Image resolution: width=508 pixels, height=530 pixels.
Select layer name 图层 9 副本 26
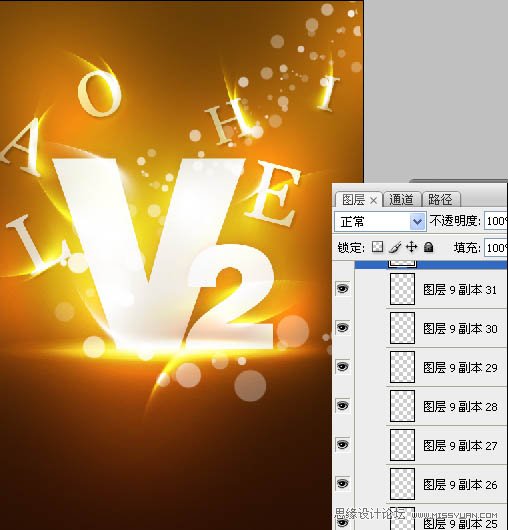460,485
